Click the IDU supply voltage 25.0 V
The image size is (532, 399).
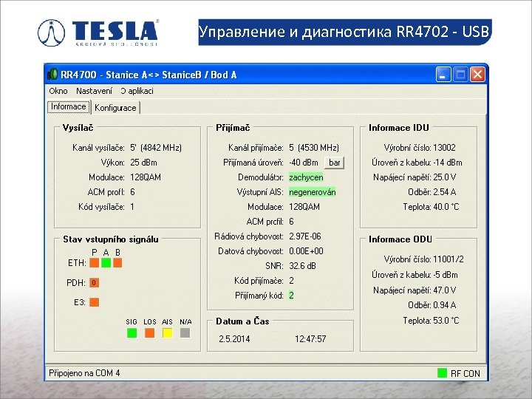pyautogui.click(x=445, y=177)
